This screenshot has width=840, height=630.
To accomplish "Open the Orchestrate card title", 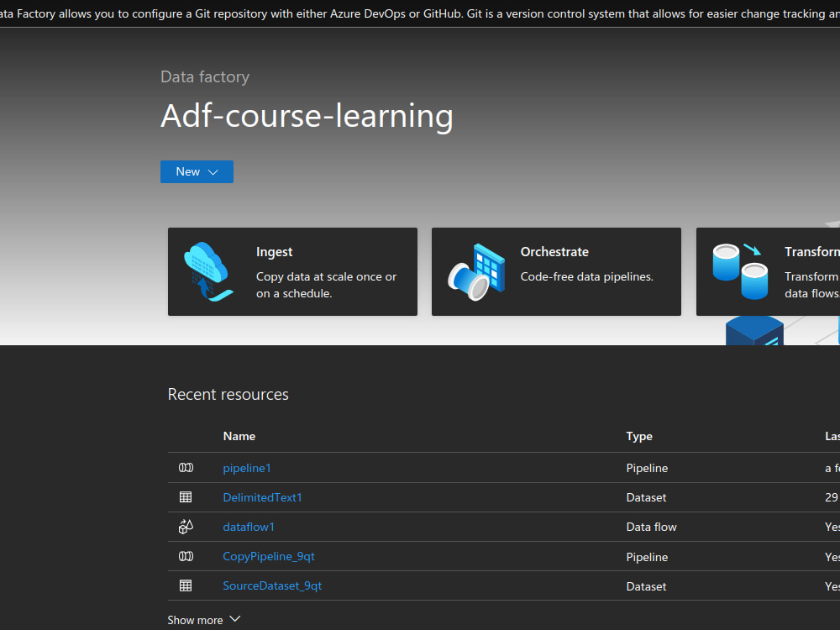I will (554, 252).
